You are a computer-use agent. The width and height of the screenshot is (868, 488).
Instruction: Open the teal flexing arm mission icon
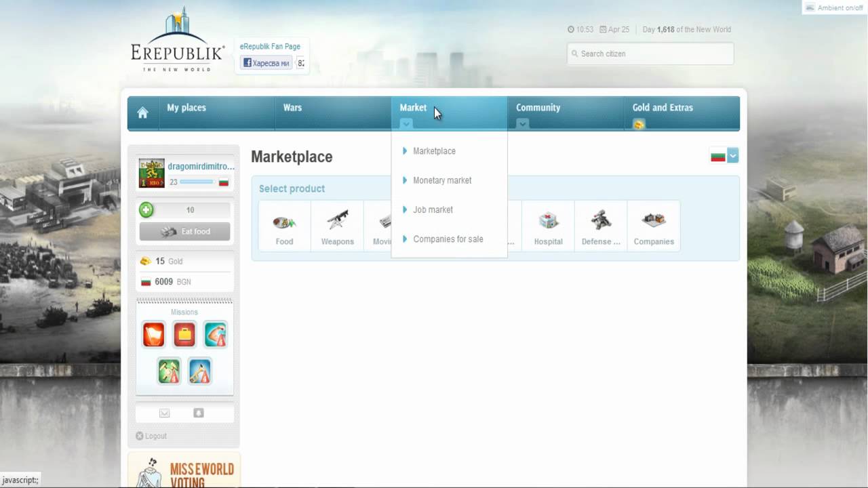pos(216,334)
